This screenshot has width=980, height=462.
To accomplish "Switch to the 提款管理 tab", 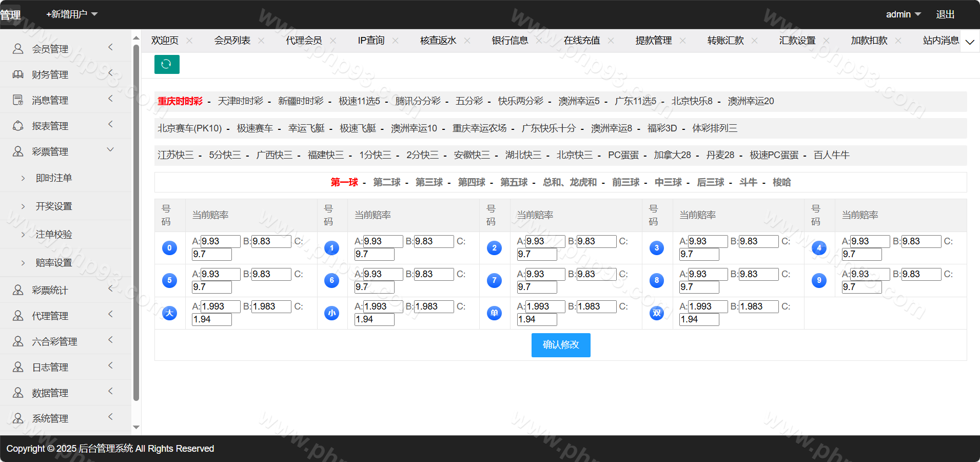I will tap(653, 41).
